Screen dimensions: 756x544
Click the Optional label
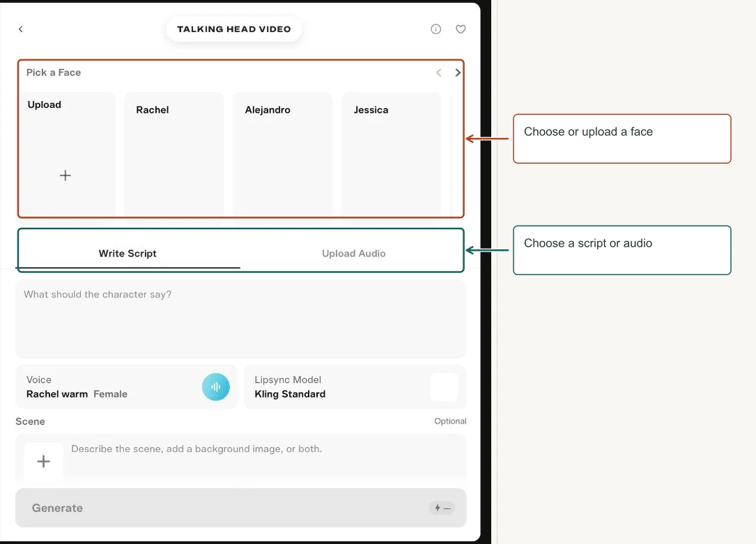450,421
